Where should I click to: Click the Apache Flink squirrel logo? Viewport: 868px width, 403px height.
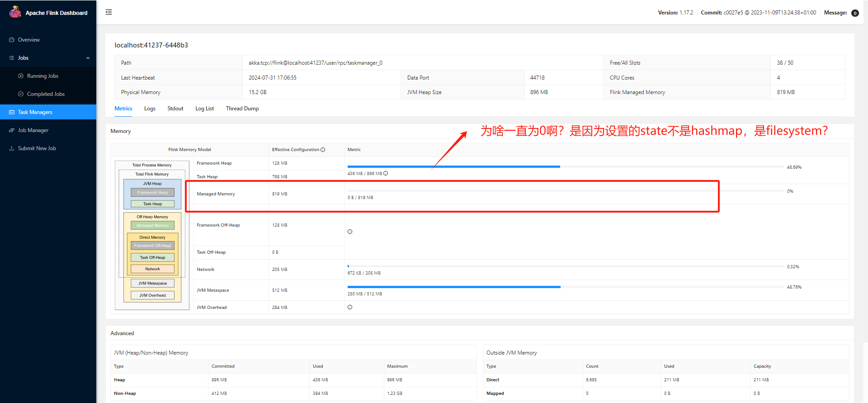(15, 12)
